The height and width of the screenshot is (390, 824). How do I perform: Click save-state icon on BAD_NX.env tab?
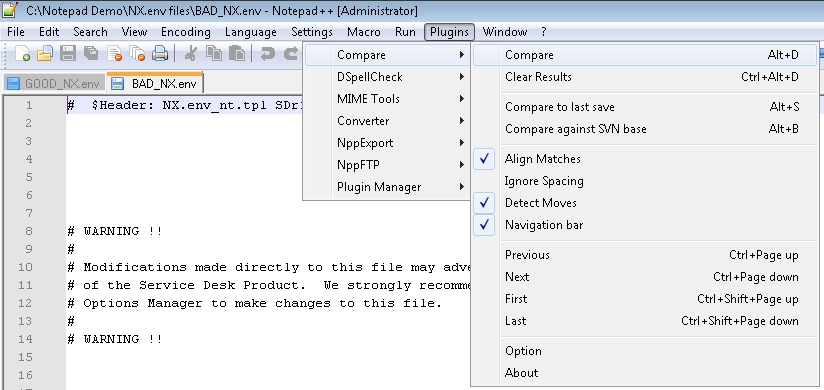pos(118,84)
